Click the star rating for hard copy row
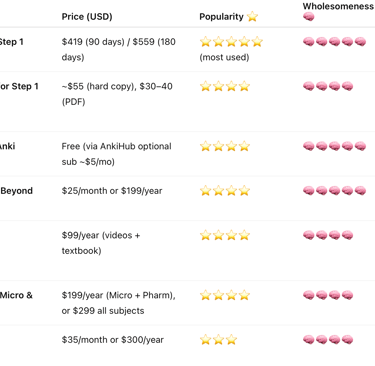 point(225,86)
